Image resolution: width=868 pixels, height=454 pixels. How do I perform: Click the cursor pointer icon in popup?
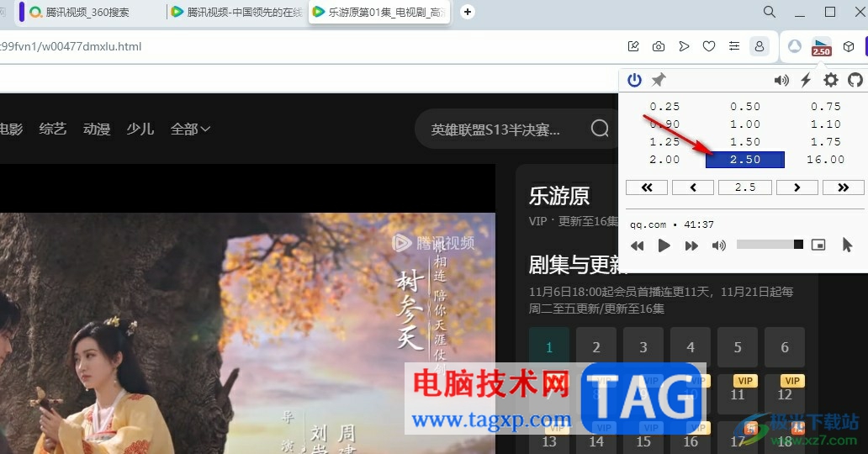point(847,245)
